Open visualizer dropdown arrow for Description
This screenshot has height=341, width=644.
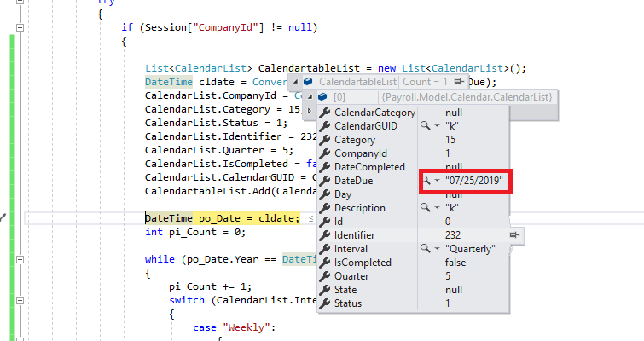435,208
